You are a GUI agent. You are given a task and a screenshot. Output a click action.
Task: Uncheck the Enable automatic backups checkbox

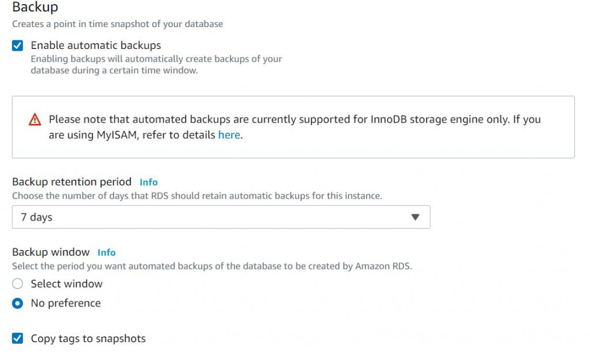pos(18,45)
